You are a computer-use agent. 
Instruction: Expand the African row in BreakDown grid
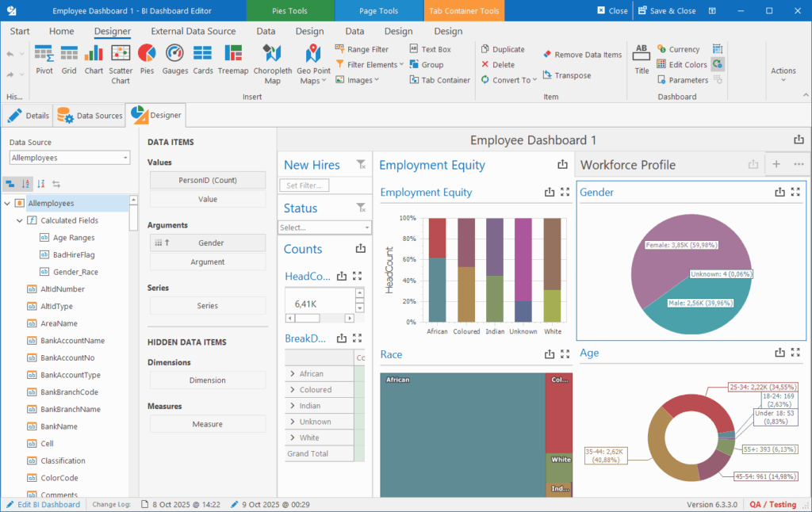tap(293, 374)
